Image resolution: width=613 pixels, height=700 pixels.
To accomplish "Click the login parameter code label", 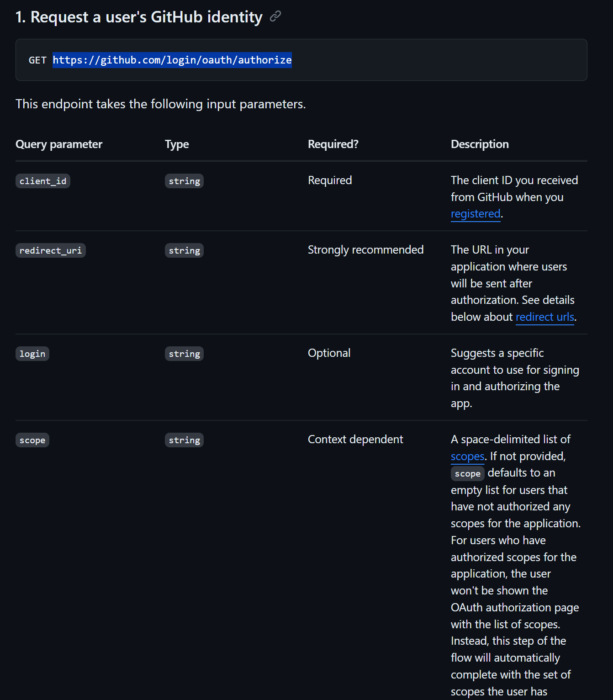I will (32, 354).
